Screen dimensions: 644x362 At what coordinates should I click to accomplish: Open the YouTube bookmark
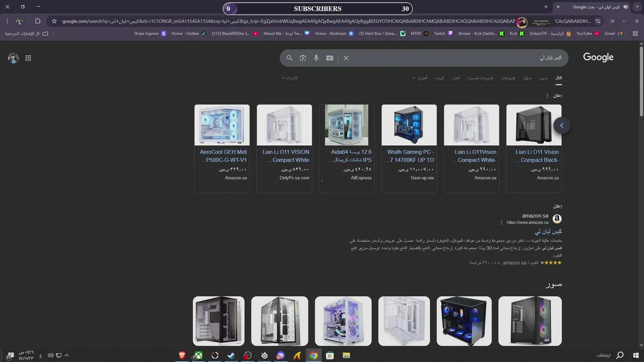[x=587, y=34]
